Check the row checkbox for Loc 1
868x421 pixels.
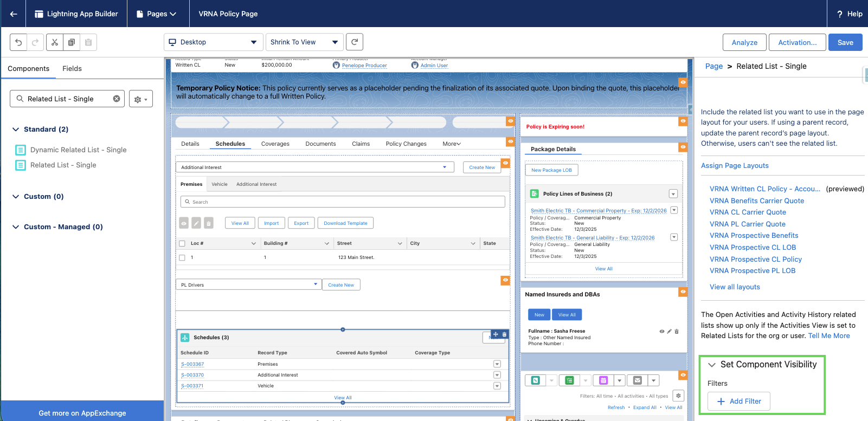(x=182, y=258)
